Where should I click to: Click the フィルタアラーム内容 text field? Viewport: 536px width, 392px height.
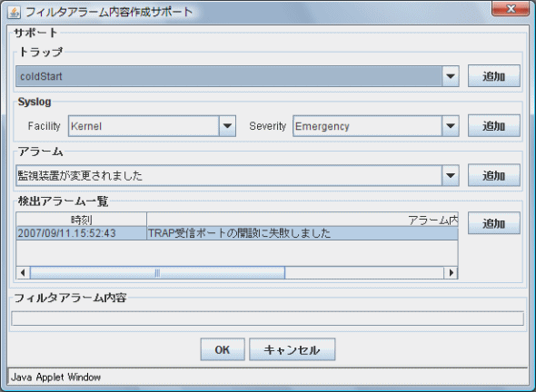[268, 318]
